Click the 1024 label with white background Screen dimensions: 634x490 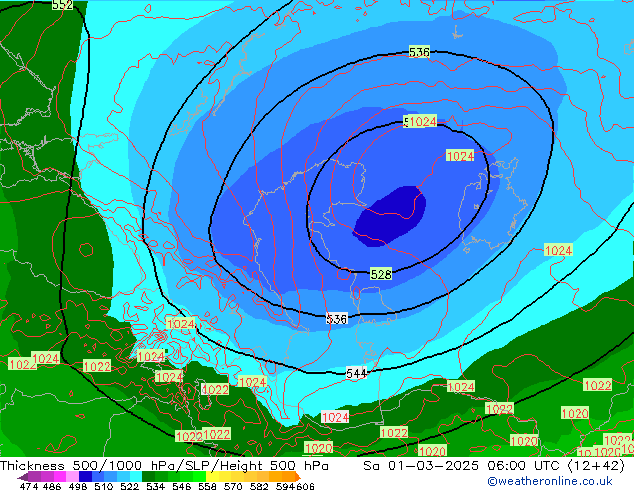point(335,417)
